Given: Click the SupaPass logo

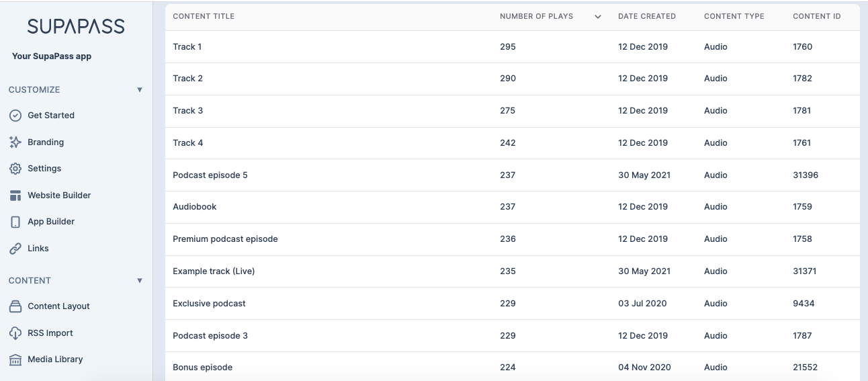Looking at the screenshot, I should tap(76, 26).
